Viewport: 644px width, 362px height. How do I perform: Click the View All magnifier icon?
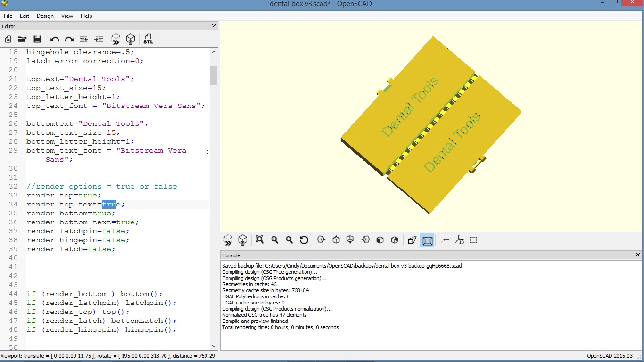tap(260, 240)
